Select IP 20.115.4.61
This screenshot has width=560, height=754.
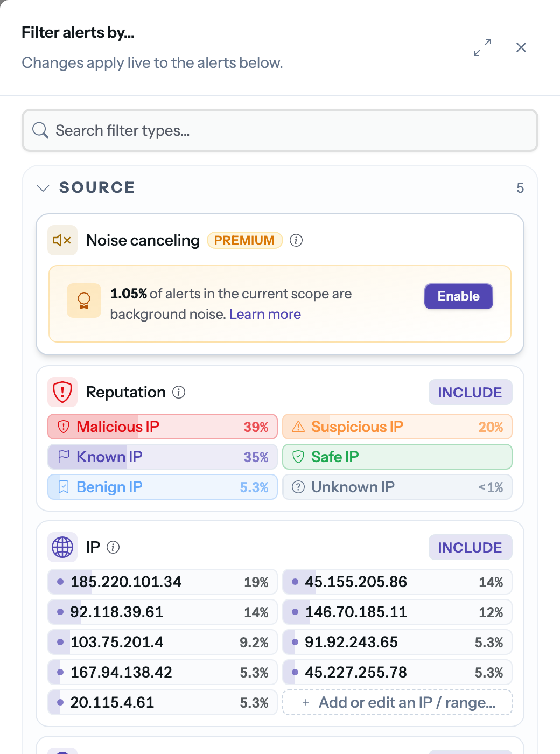tap(163, 702)
